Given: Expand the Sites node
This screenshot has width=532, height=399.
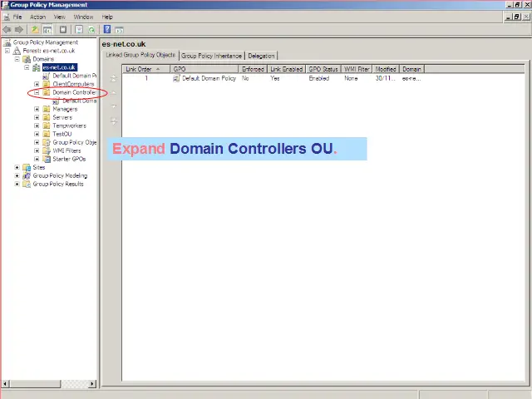Looking at the screenshot, I should [x=17, y=167].
